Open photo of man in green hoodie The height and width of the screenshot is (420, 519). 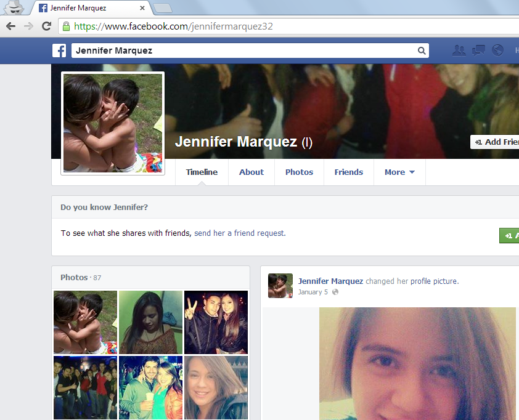tap(150, 387)
